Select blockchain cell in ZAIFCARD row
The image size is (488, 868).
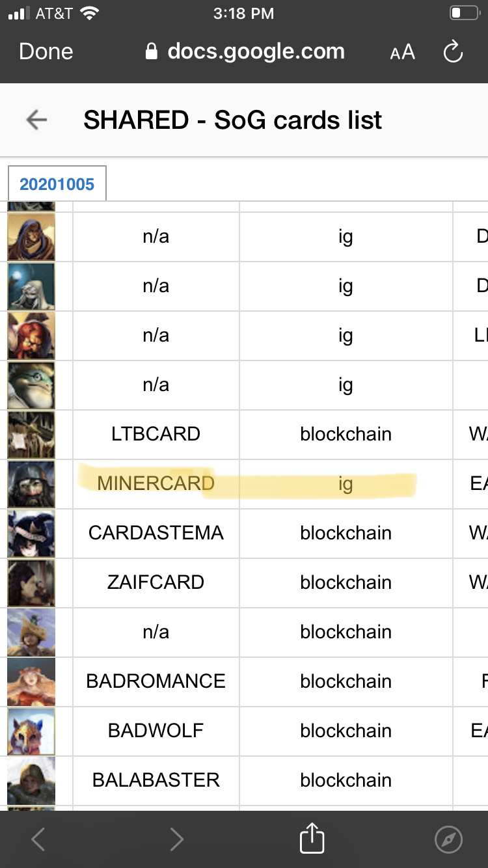tap(346, 582)
